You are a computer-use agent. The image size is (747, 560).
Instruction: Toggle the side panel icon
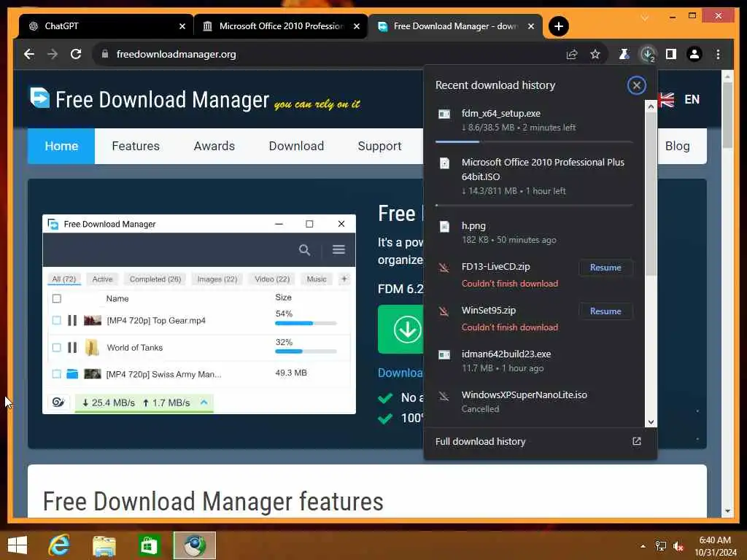point(671,54)
